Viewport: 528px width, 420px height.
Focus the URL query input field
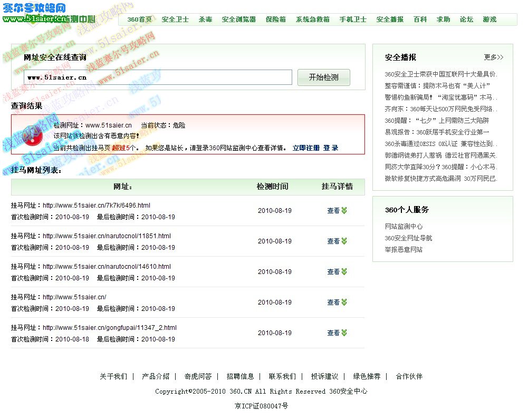158,77
